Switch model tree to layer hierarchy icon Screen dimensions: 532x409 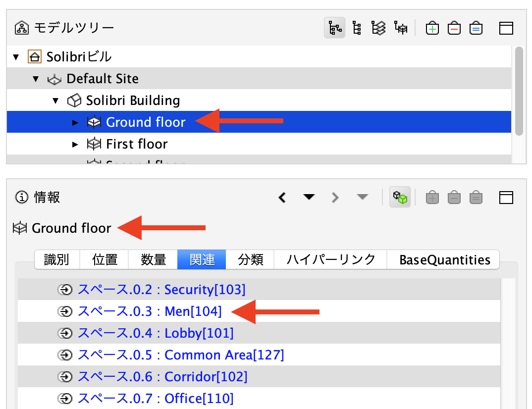(378, 28)
